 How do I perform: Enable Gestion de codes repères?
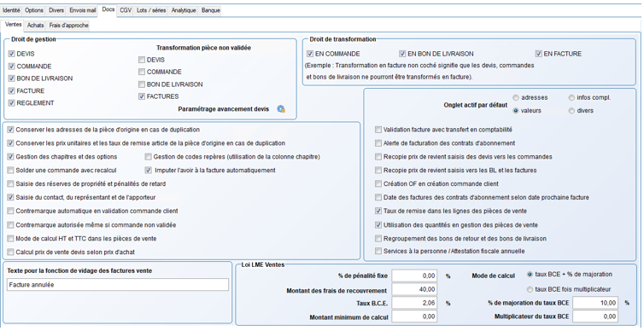point(149,157)
